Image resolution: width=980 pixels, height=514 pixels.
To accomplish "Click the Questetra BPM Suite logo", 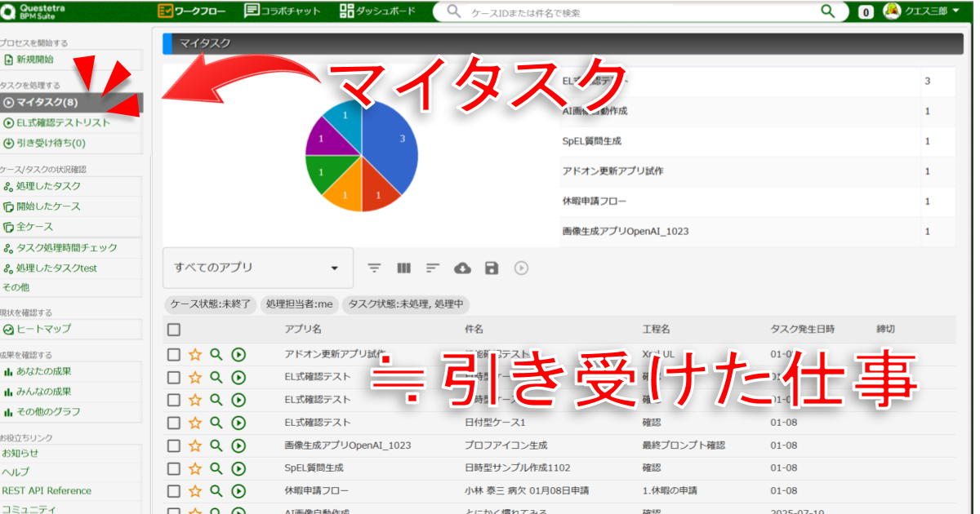I will pyautogui.click(x=33, y=11).
